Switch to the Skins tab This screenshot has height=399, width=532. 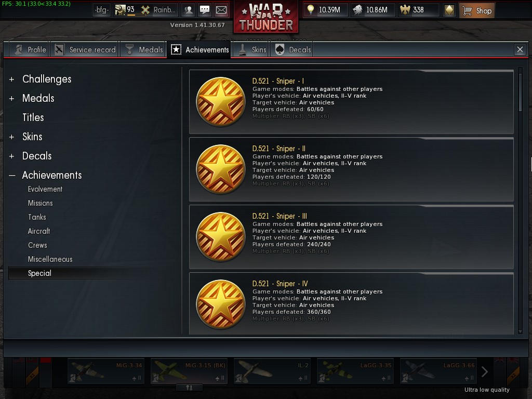(x=252, y=50)
